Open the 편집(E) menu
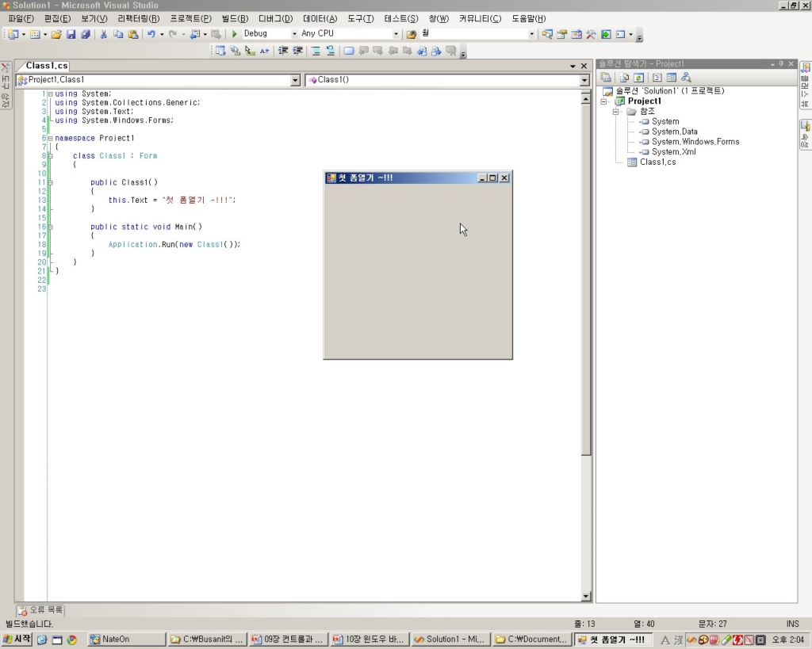This screenshot has height=649, width=812. pos(57,19)
